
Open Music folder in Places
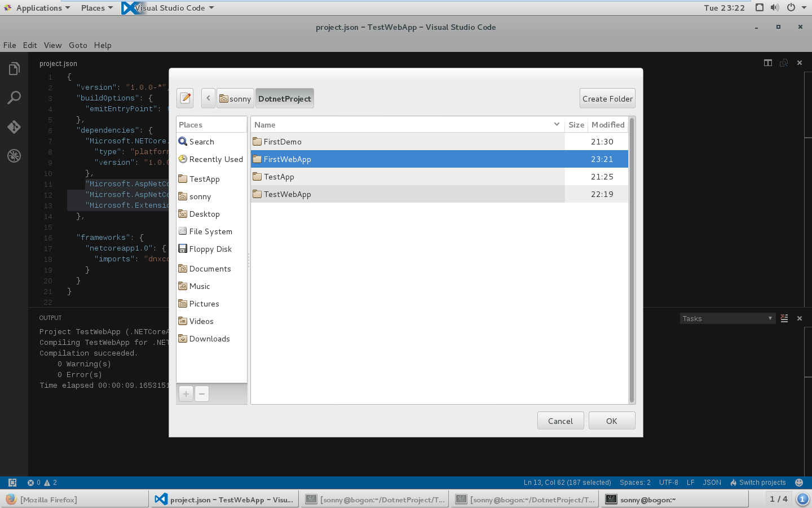pos(211,286)
